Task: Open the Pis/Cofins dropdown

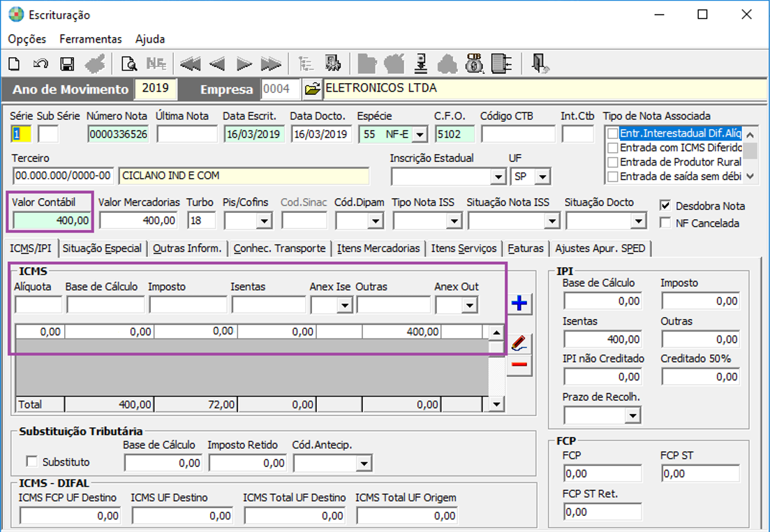Action: 264,221
